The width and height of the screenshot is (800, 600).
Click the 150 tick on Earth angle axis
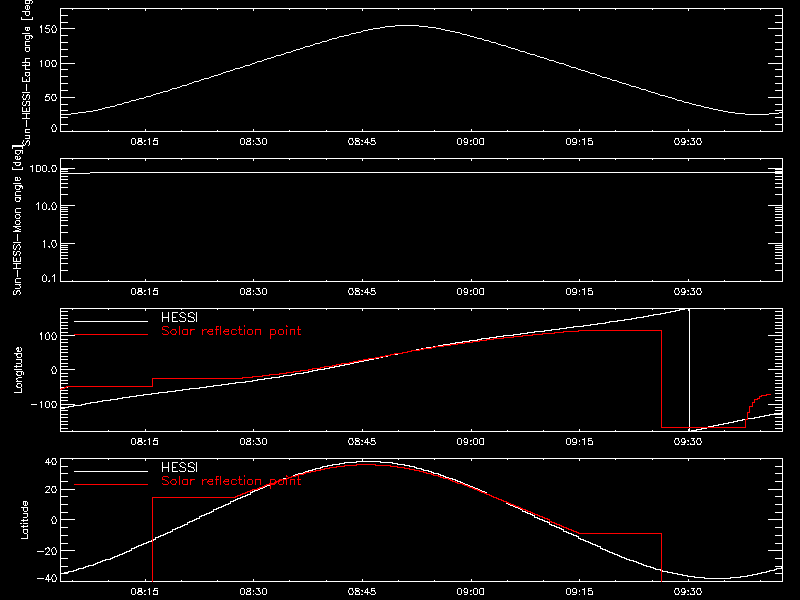(x=47, y=29)
